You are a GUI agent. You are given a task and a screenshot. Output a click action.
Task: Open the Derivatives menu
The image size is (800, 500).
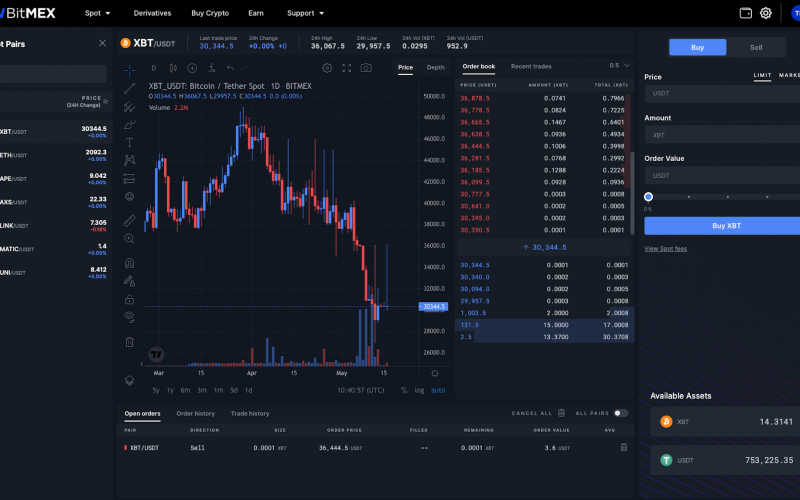(x=152, y=13)
